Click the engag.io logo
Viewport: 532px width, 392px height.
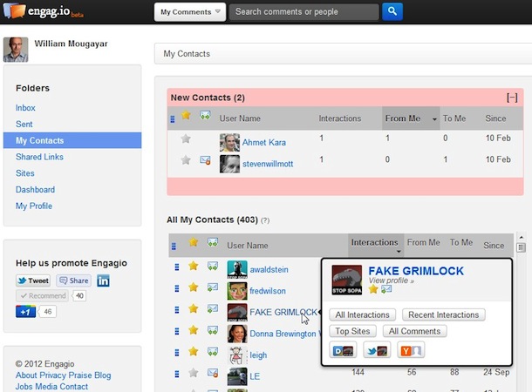(43, 10)
